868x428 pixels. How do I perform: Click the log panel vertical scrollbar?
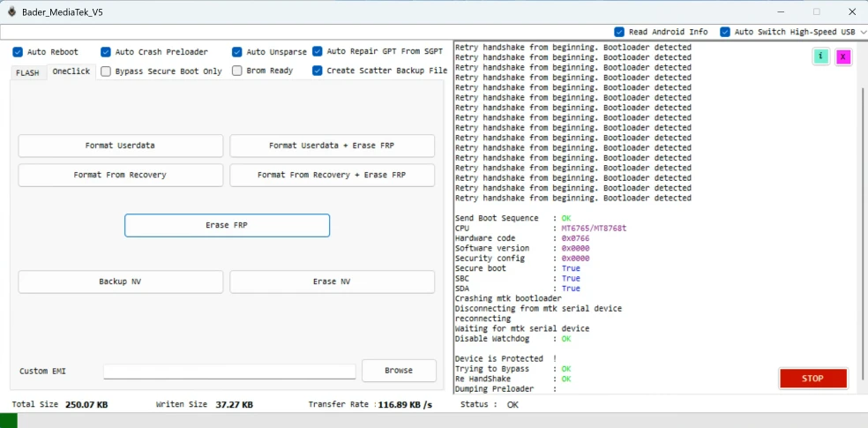tap(864, 233)
